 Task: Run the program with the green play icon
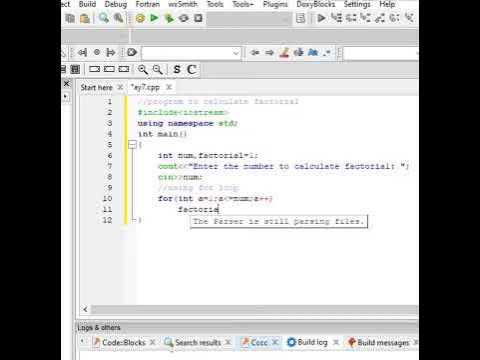154,18
